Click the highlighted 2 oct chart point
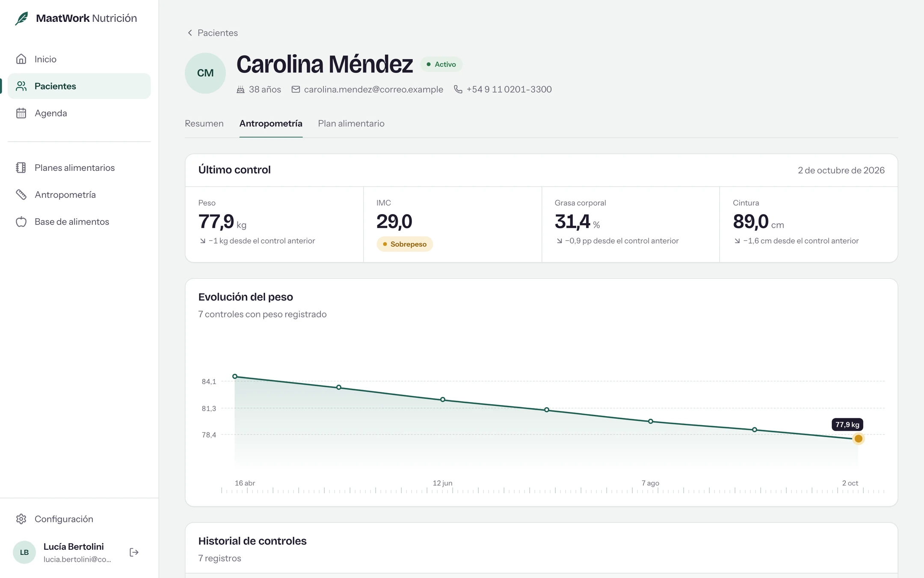 [858, 438]
